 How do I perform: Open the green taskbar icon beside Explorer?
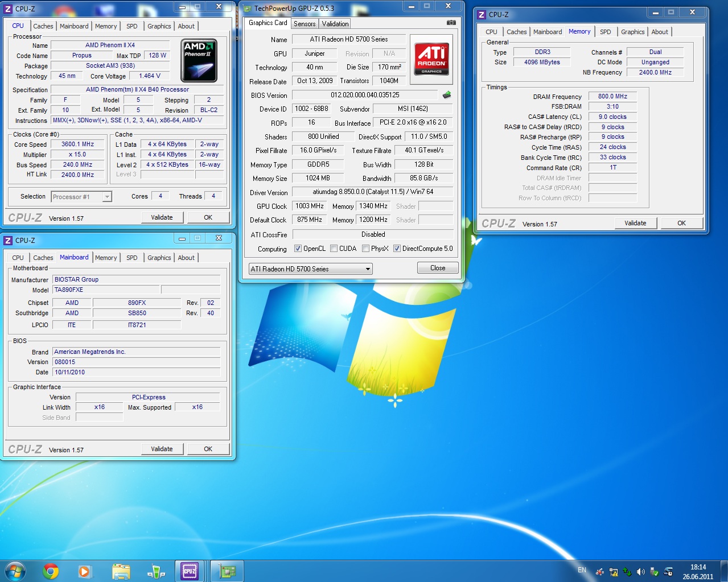tap(155, 571)
